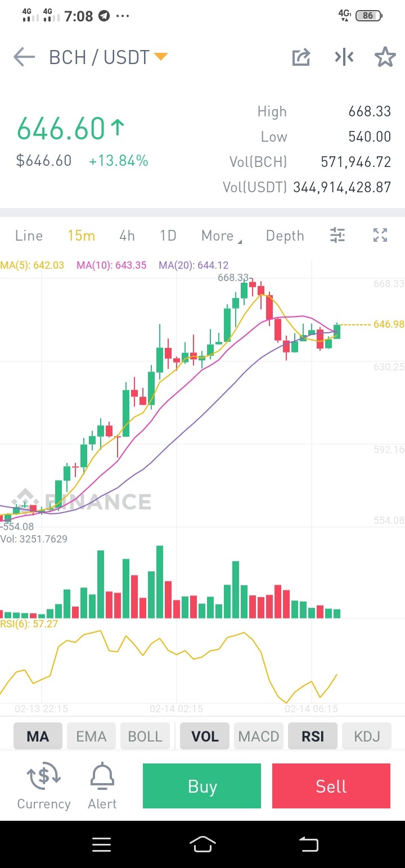Select the latest green candlestick
Screen dimensions: 405x868
coord(337,331)
